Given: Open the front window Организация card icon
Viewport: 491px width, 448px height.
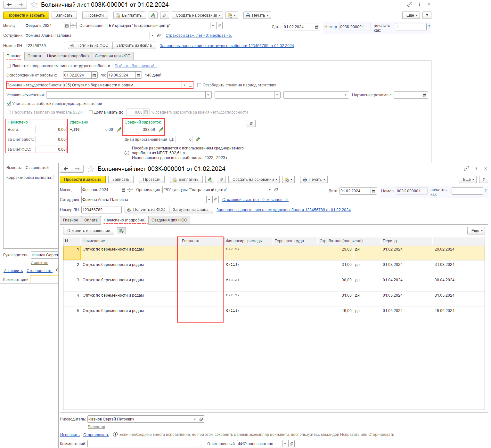Looking at the screenshot, I should coord(276,190).
